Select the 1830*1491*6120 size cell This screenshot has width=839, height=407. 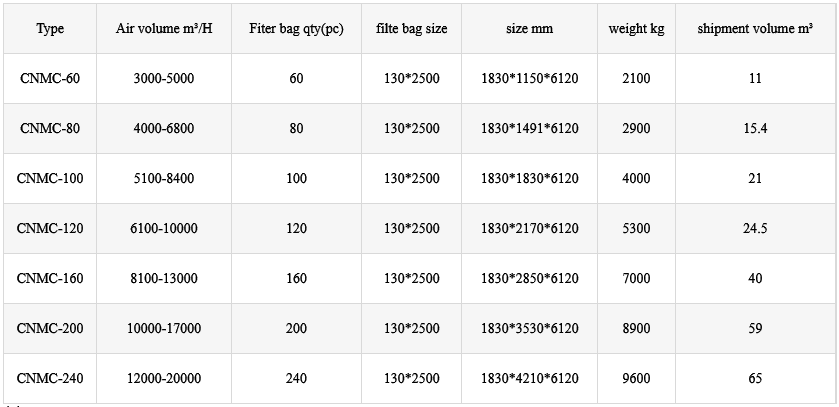tap(529, 129)
